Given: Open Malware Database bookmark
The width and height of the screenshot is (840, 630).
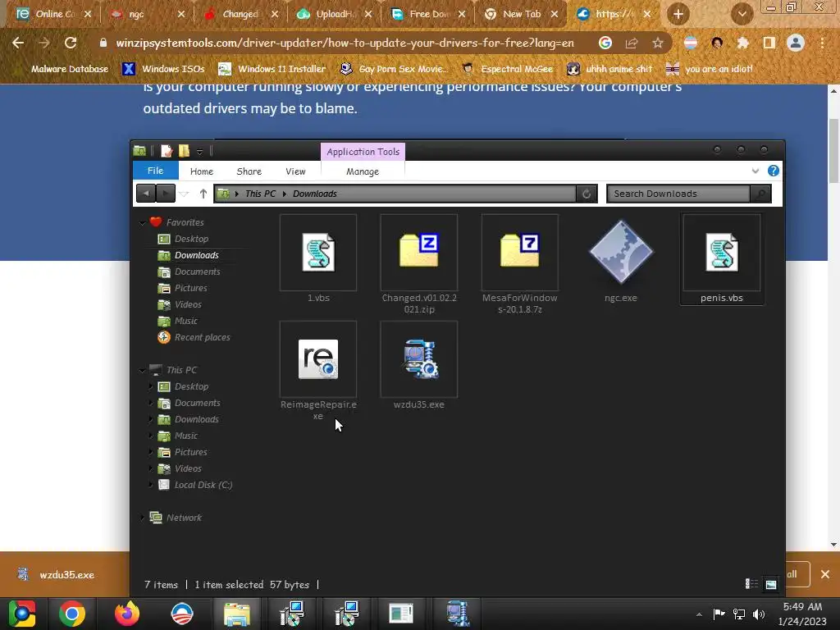Looking at the screenshot, I should [x=70, y=69].
